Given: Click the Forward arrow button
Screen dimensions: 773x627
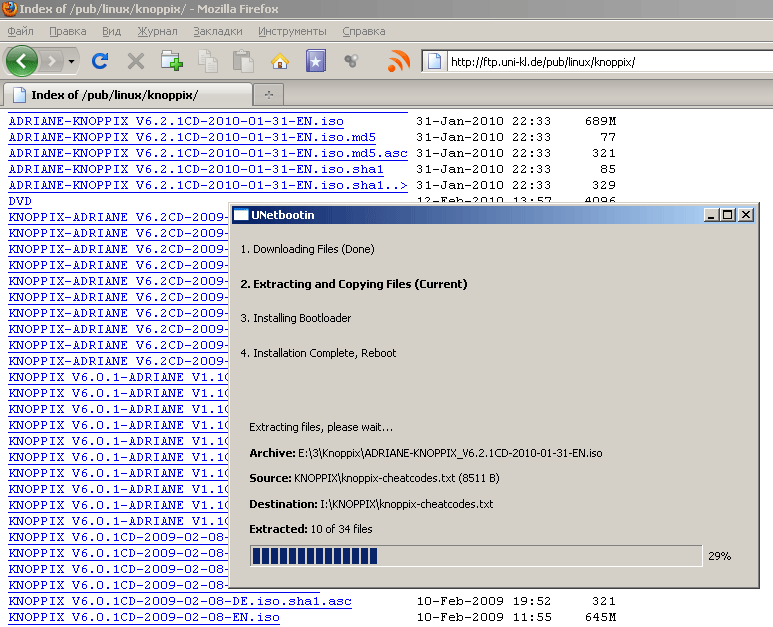Looking at the screenshot, I should pyautogui.click(x=51, y=61).
